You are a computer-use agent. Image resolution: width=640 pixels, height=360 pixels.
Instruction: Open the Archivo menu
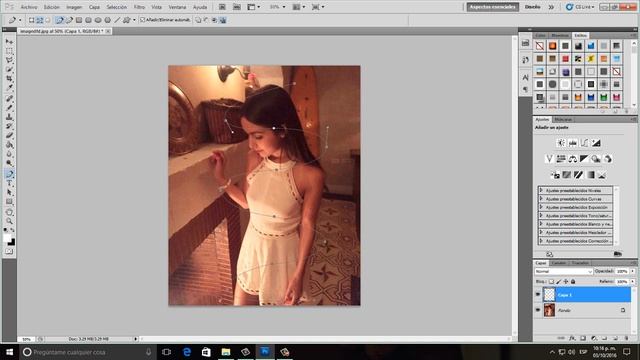click(x=29, y=7)
